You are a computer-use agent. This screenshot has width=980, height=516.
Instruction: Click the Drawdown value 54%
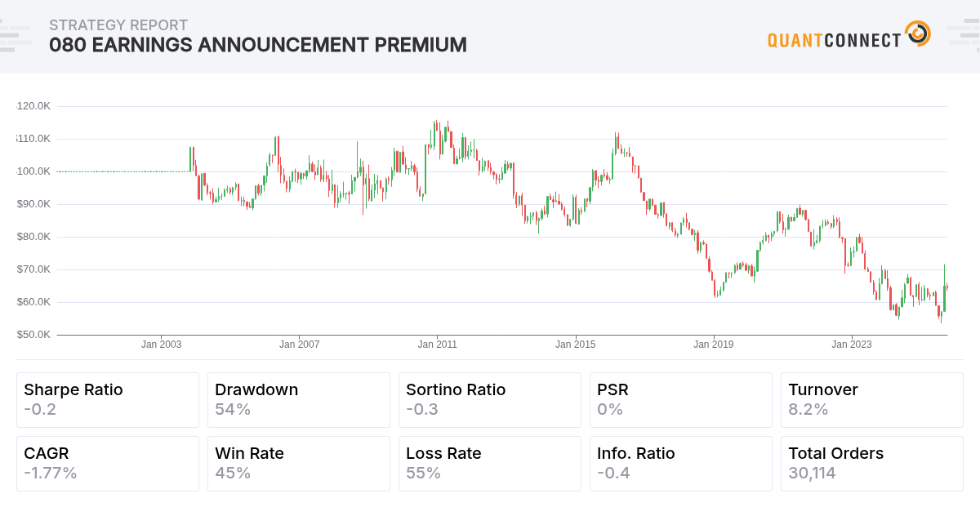pyautogui.click(x=233, y=410)
